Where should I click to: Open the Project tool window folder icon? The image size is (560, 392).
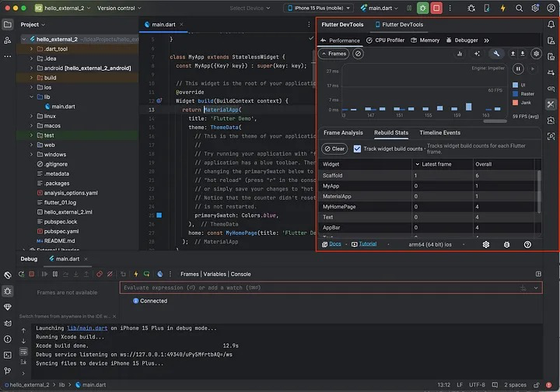pos(8,24)
